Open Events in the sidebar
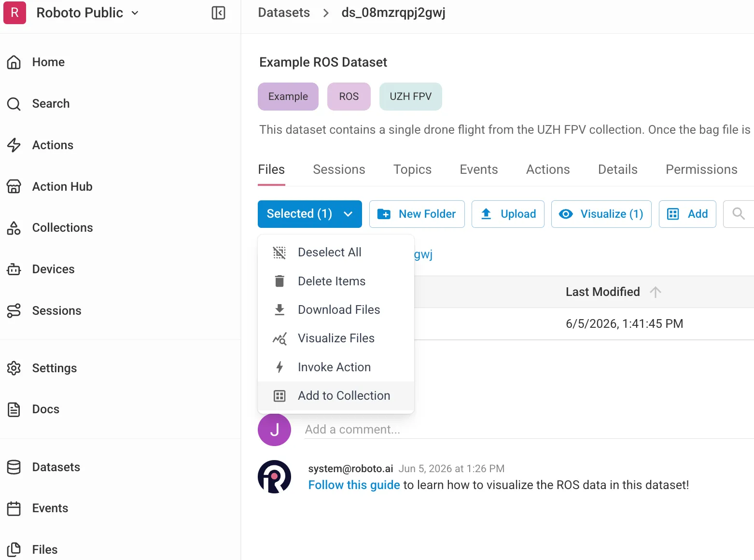The image size is (754, 560). (50, 508)
